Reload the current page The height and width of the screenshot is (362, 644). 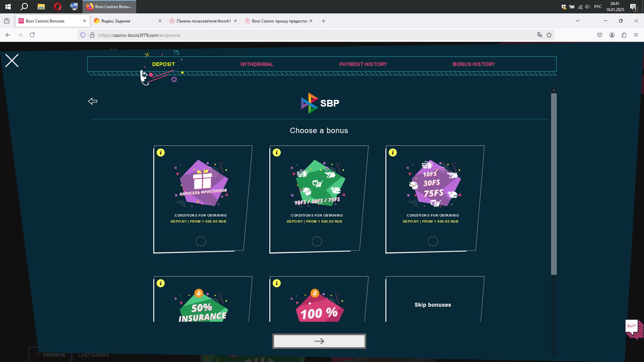(x=32, y=35)
